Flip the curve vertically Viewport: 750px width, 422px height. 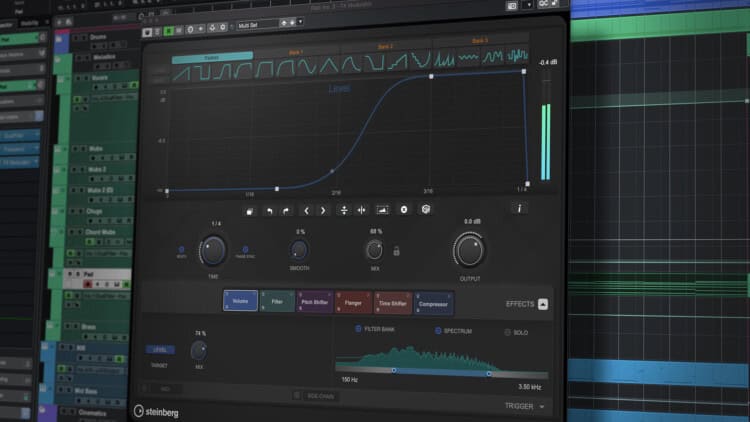coord(343,210)
